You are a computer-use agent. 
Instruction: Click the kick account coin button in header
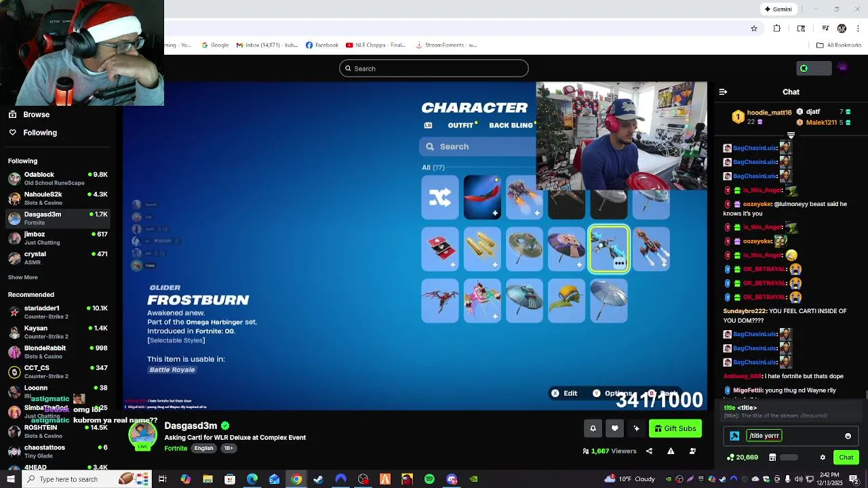814,68
